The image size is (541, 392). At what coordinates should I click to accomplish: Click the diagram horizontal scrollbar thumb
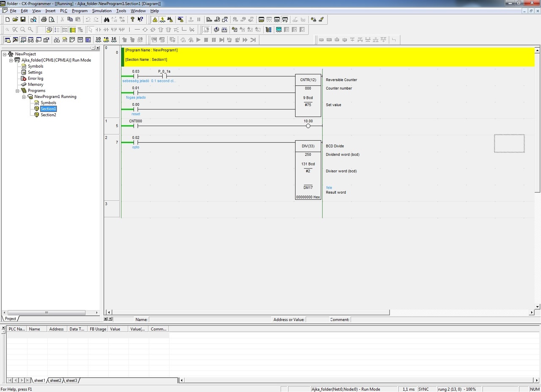(251, 313)
